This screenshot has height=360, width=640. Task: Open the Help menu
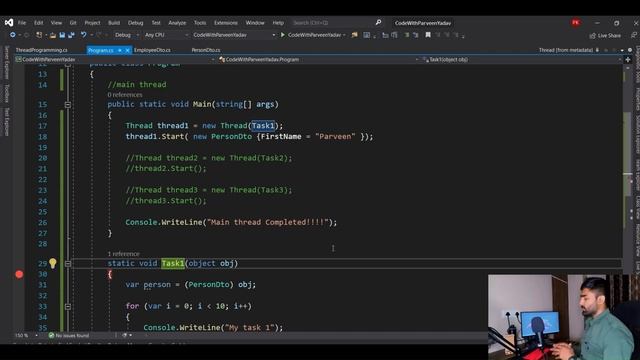[278, 23]
